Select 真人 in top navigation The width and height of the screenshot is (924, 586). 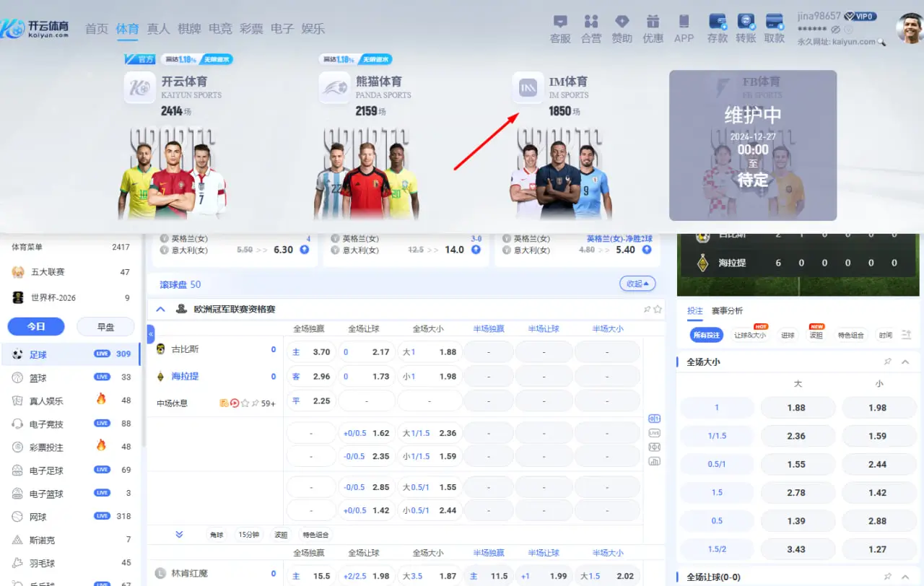tap(158, 29)
